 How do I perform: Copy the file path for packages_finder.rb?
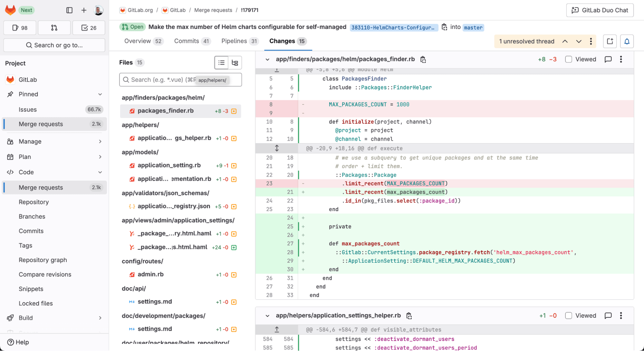click(x=423, y=59)
